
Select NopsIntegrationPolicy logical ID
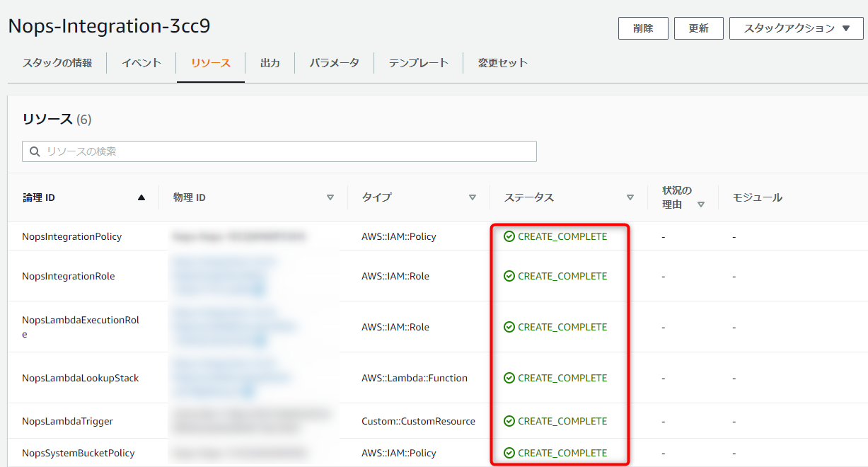pos(72,236)
